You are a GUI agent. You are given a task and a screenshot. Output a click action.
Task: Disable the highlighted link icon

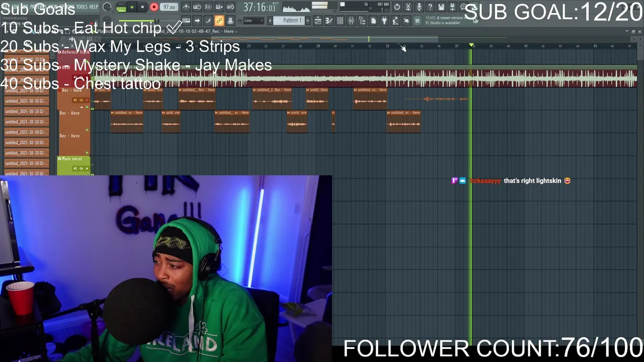click(219, 21)
